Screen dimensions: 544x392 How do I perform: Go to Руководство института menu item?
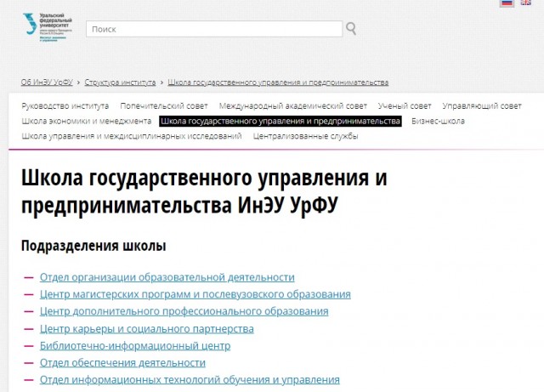(65, 106)
